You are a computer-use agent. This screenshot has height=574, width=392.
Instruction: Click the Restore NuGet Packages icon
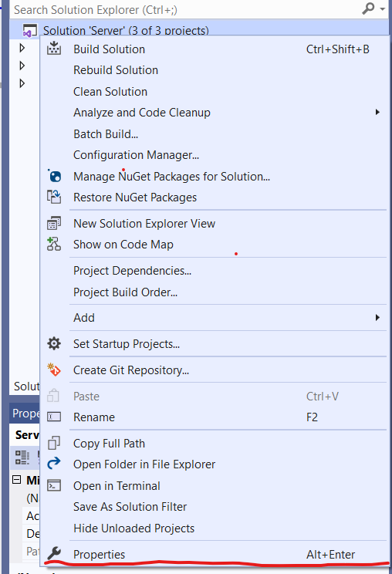point(54,197)
